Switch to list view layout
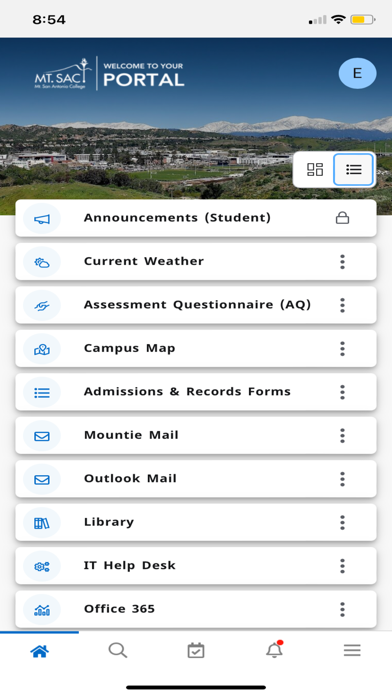The image size is (392, 696). point(353,169)
